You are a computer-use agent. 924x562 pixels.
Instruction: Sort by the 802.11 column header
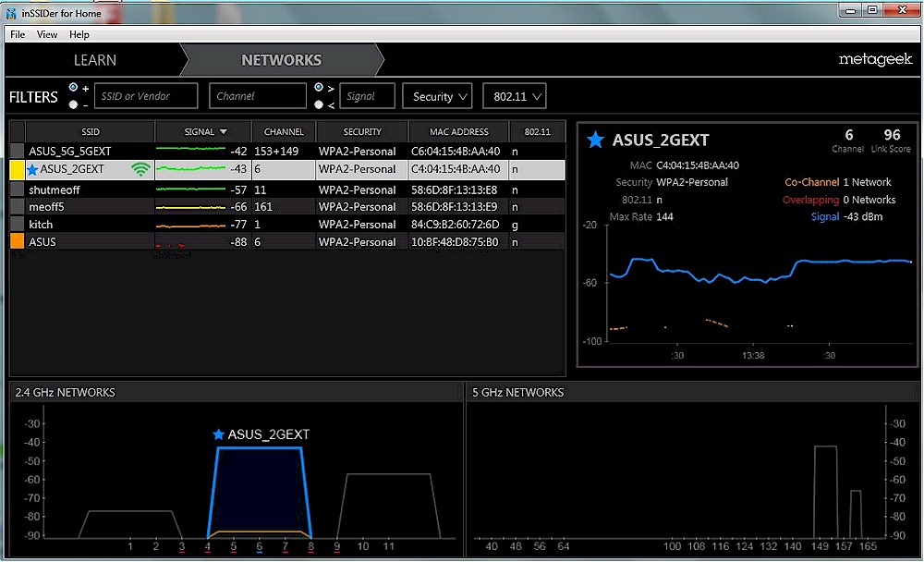click(x=537, y=131)
